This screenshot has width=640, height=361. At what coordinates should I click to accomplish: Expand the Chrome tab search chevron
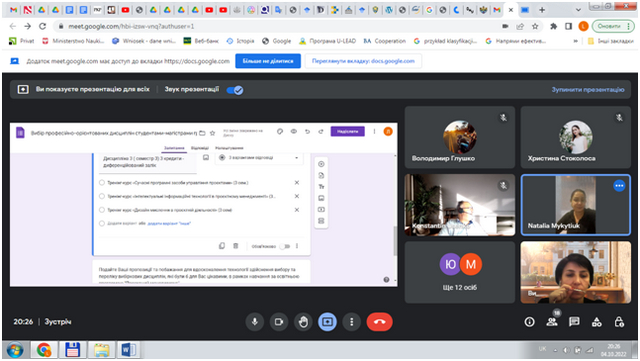pyautogui.click(x=578, y=10)
